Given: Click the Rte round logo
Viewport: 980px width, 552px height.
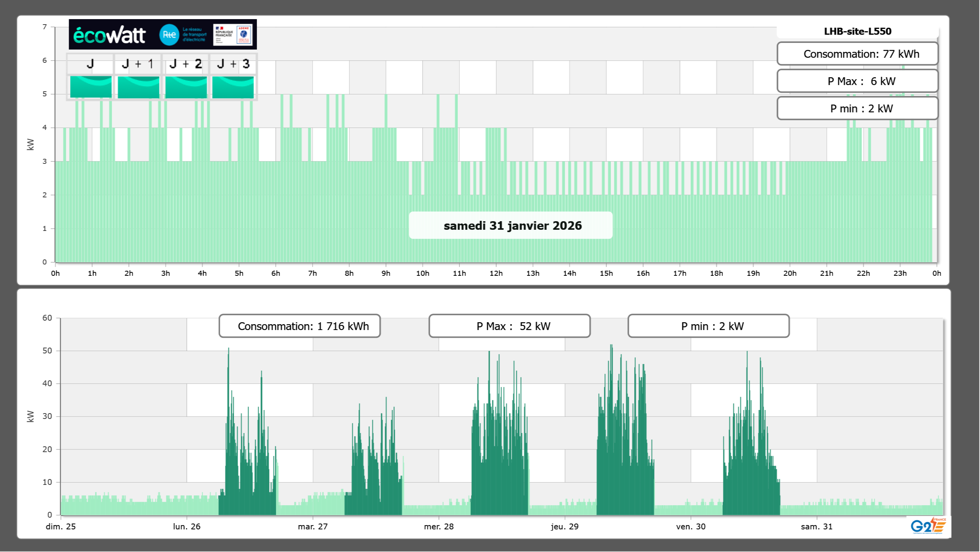Looking at the screenshot, I should click(169, 35).
